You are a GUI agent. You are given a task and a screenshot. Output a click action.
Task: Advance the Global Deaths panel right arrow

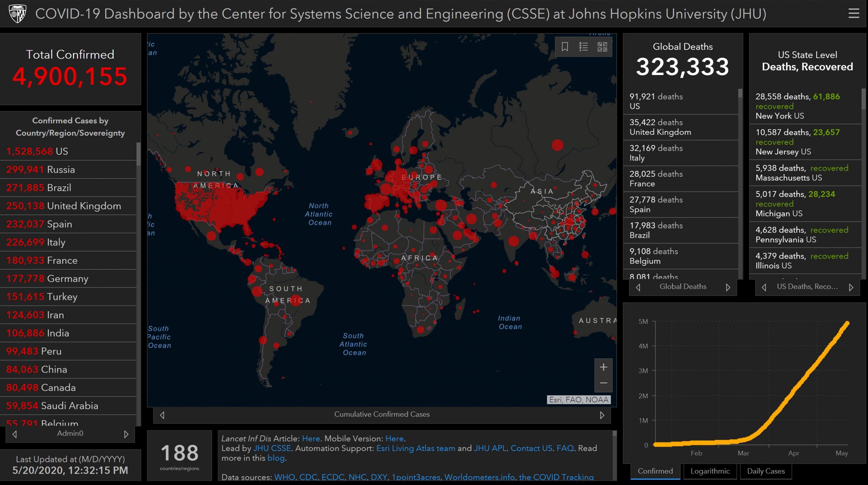(728, 287)
